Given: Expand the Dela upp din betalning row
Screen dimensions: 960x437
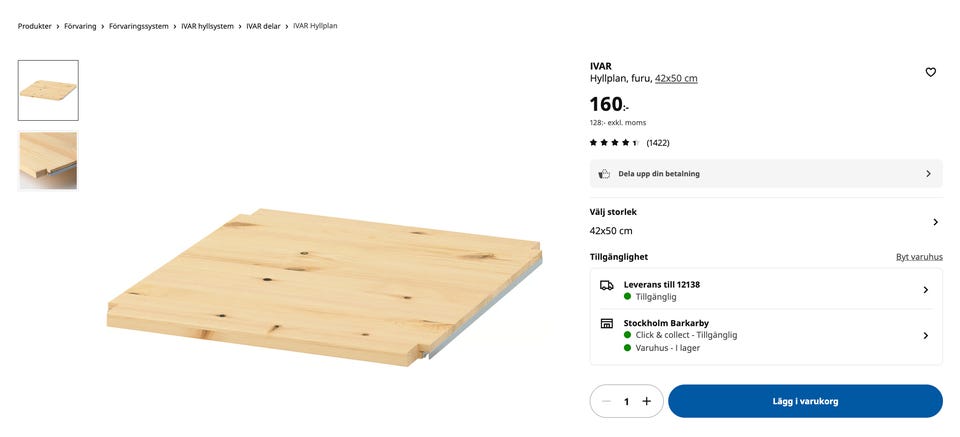Looking at the screenshot, I should point(927,174).
